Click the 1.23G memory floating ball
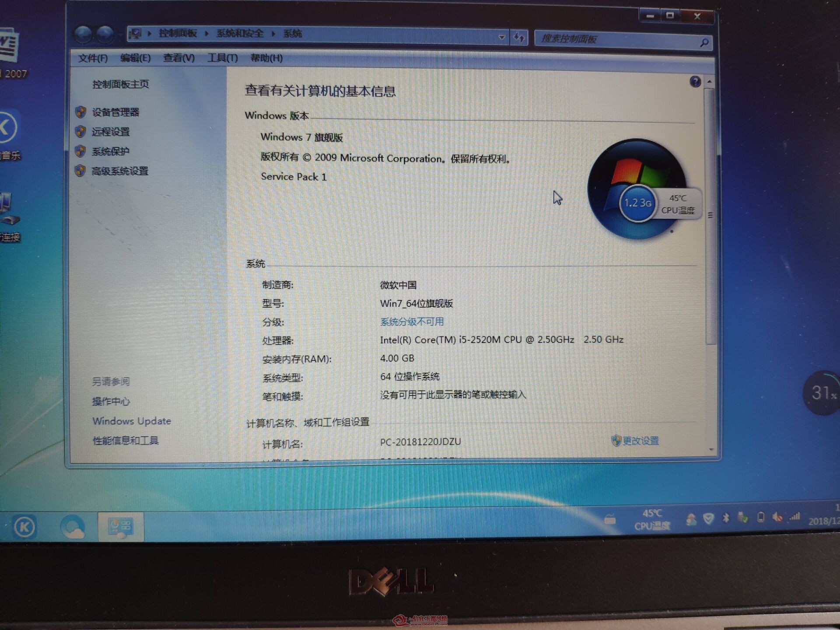840x630 pixels. click(x=637, y=203)
